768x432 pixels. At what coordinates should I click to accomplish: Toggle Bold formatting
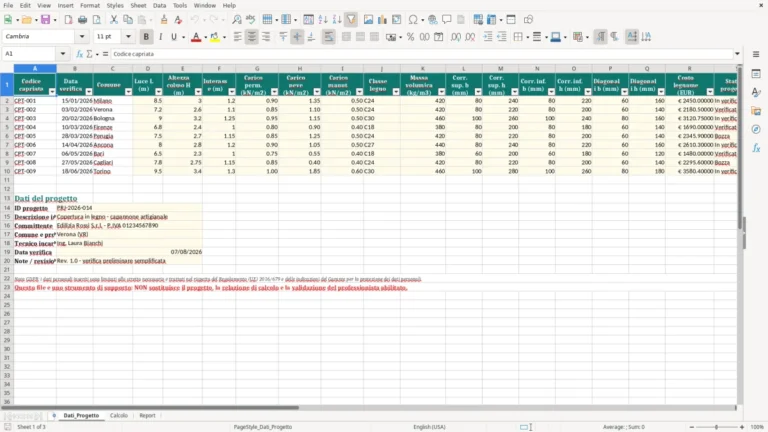click(146, 37)
